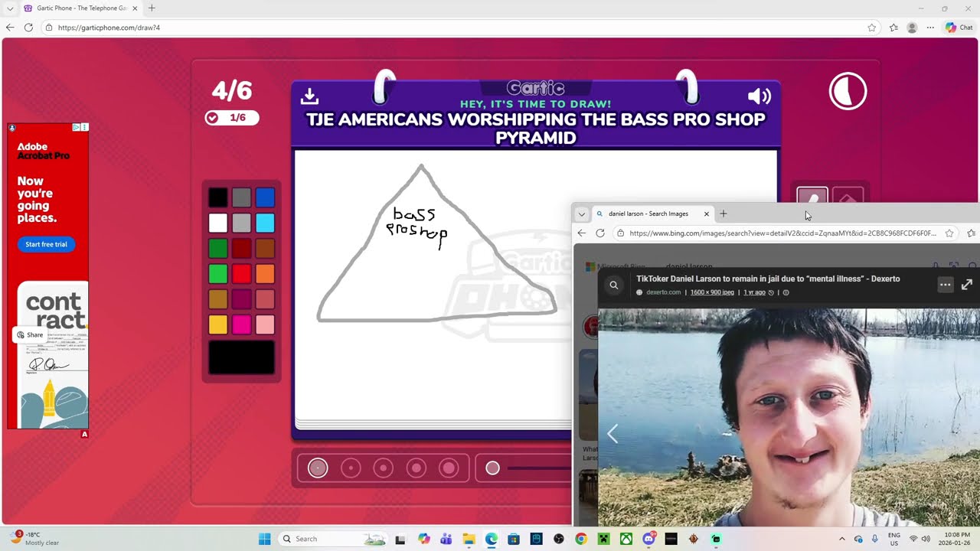980x551 pixels.
Task: Pick the maroon magenta color swatch
Action: click(241, 299)
